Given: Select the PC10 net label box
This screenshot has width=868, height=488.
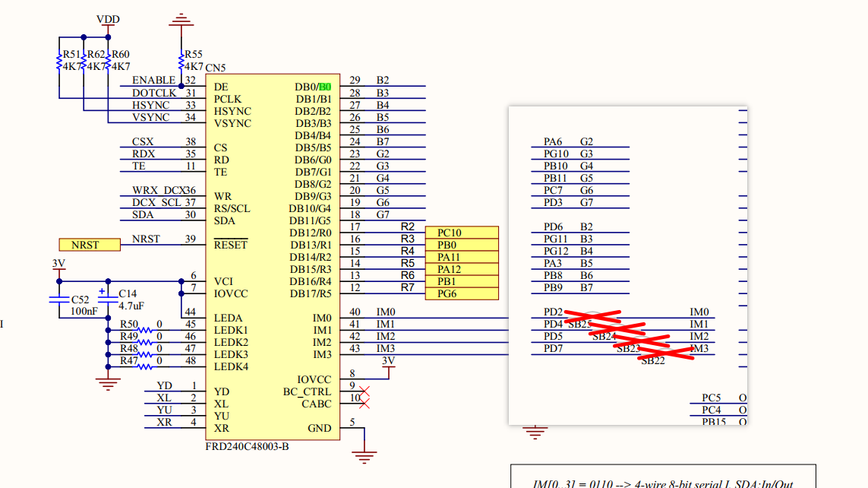Looking at the screenshot, I should point(462,233).
